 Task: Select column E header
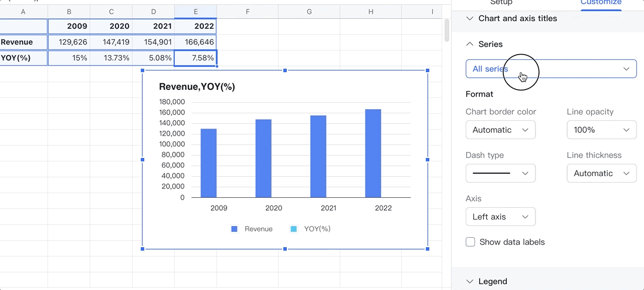195,12
